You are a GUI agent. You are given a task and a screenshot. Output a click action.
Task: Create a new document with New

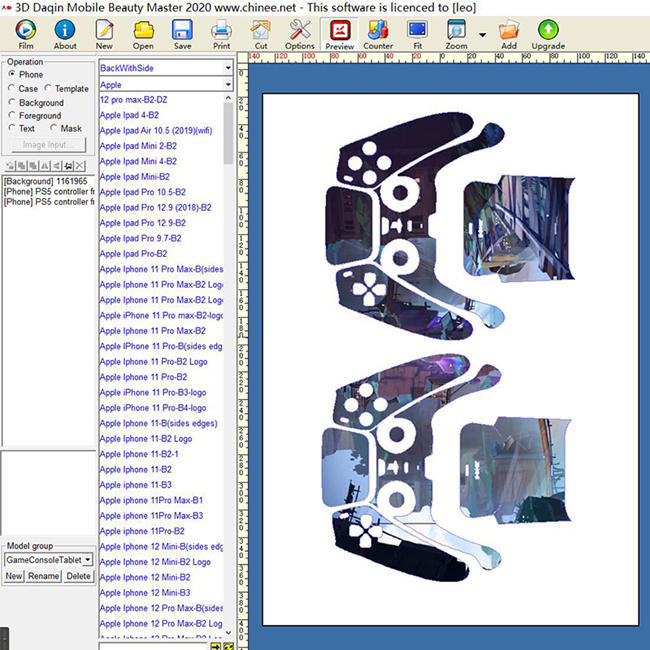pyautogui.click(x=104, y=33)
